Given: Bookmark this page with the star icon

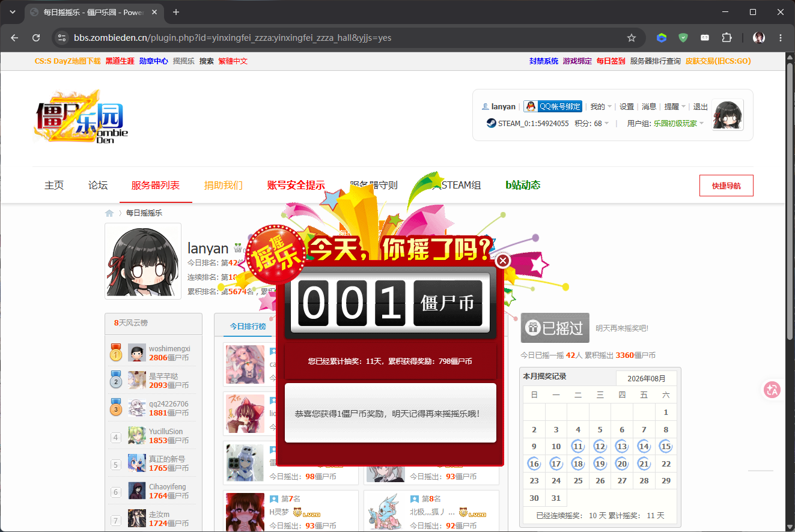Looking at the screenshot, I should point(632,38).
